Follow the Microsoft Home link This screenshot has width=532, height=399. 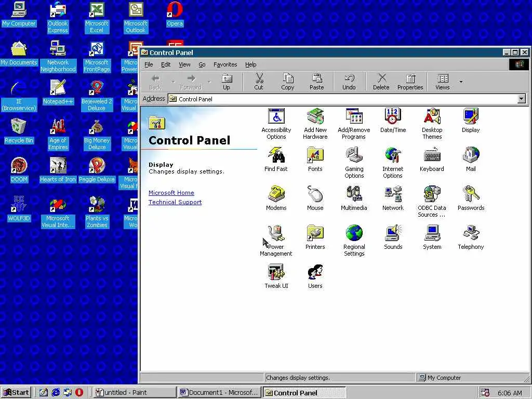[x=171, y=193]
